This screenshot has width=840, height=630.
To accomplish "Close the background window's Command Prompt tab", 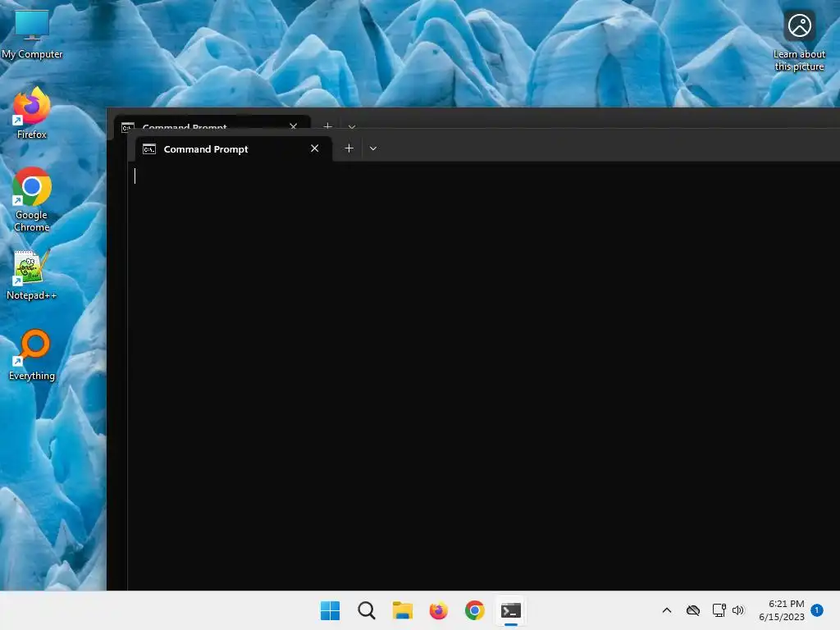I will coord(293,126).
